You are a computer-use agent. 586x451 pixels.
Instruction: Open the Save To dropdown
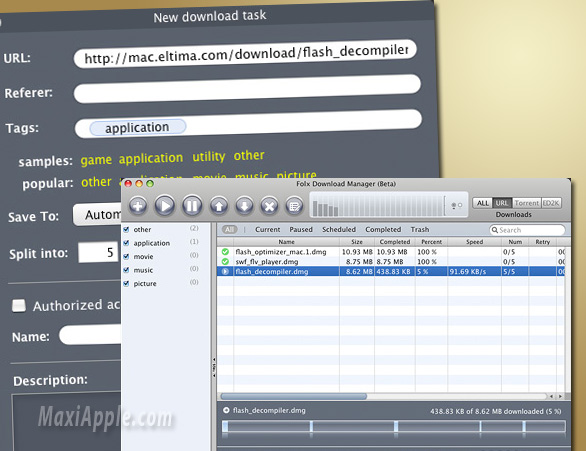pos(98,214)
